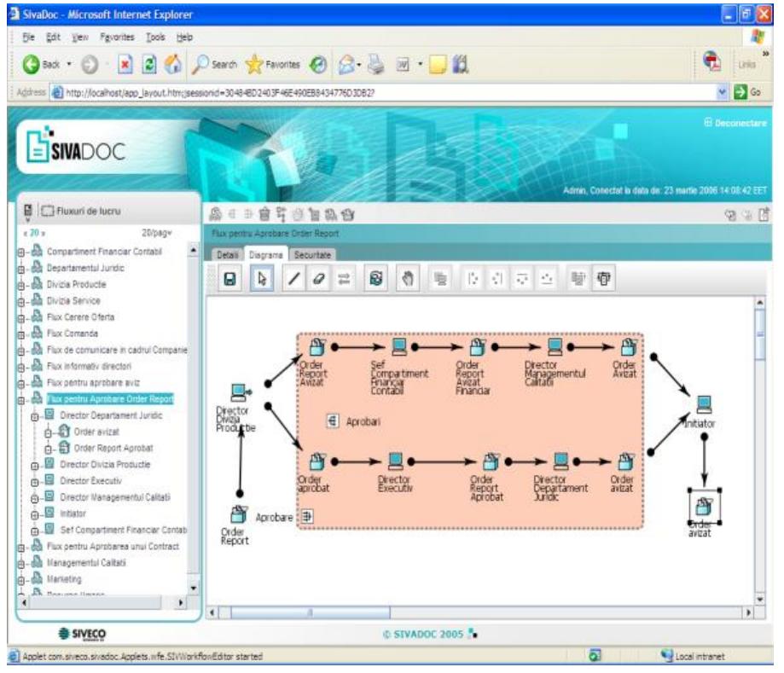Click Internet Explorer Back button
This screenshot has height=673, width=784.
pos(40,65)
